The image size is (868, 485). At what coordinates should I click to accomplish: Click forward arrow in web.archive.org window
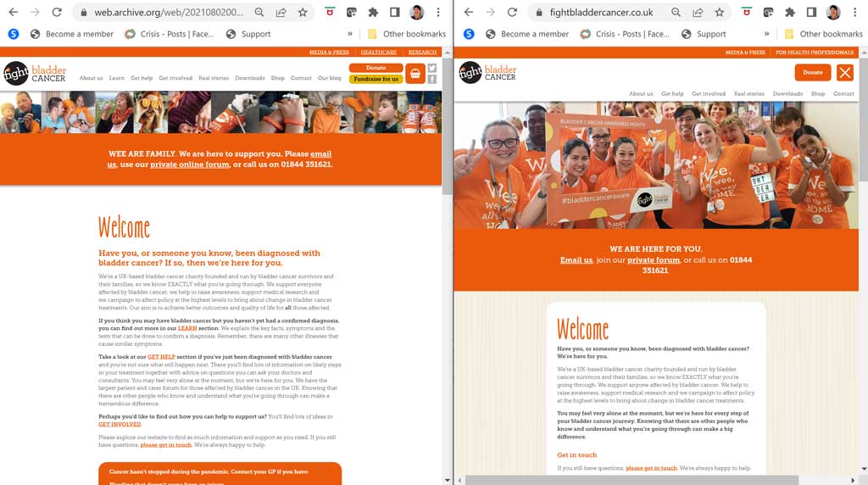[35, 12]
